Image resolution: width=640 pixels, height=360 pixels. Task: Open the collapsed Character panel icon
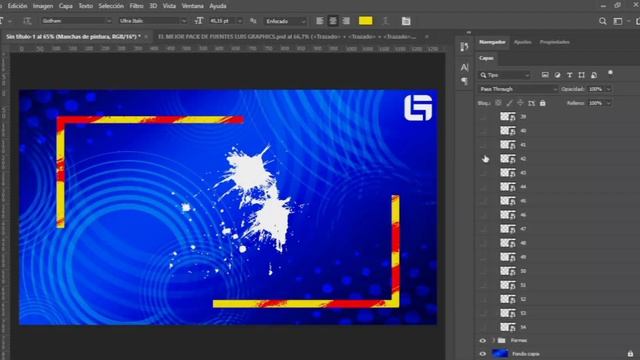click(464, 67)
